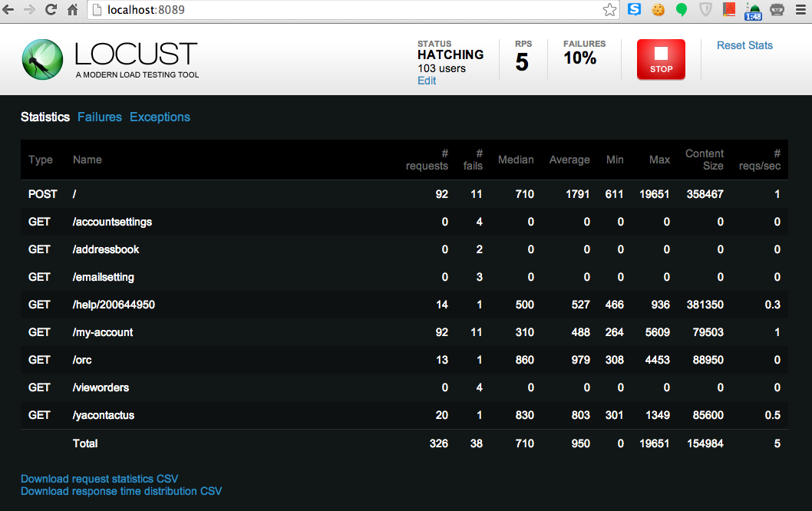Open the Exceptions tab
The width and height of the screenshot is (812, 511).
pyautogui.click(x=160, y=117)
